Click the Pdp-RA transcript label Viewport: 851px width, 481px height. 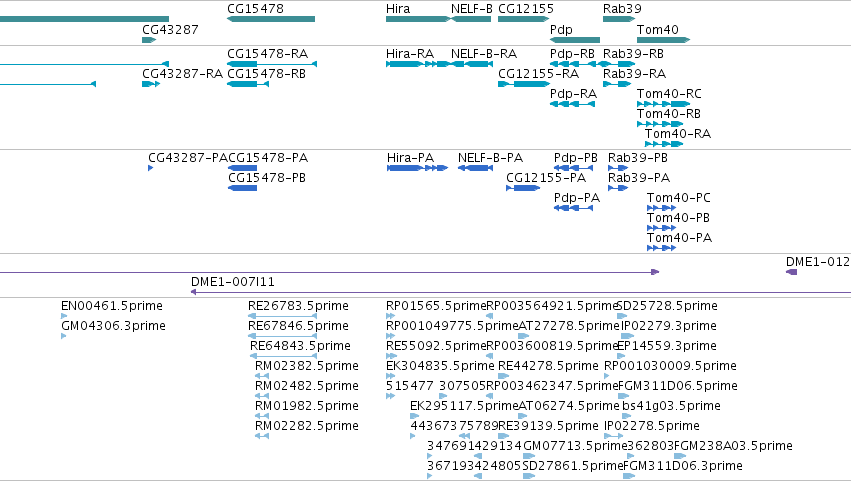tap(573, 94)
